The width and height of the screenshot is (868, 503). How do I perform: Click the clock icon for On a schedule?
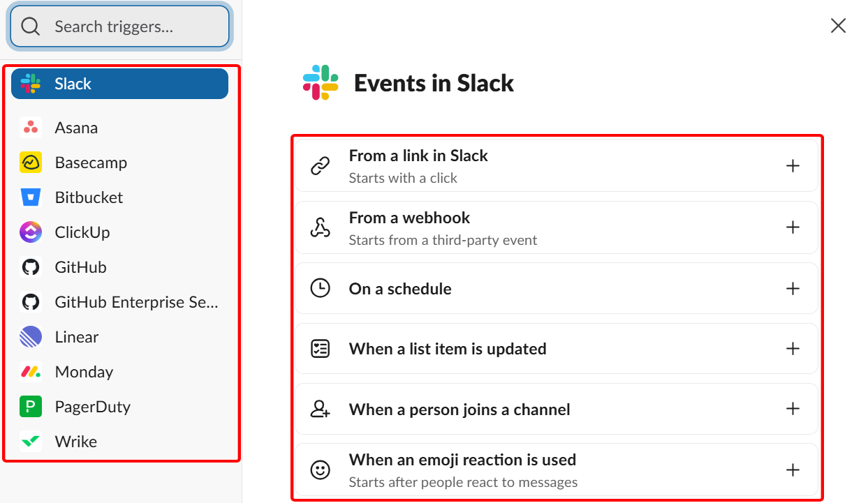point(320,288)
